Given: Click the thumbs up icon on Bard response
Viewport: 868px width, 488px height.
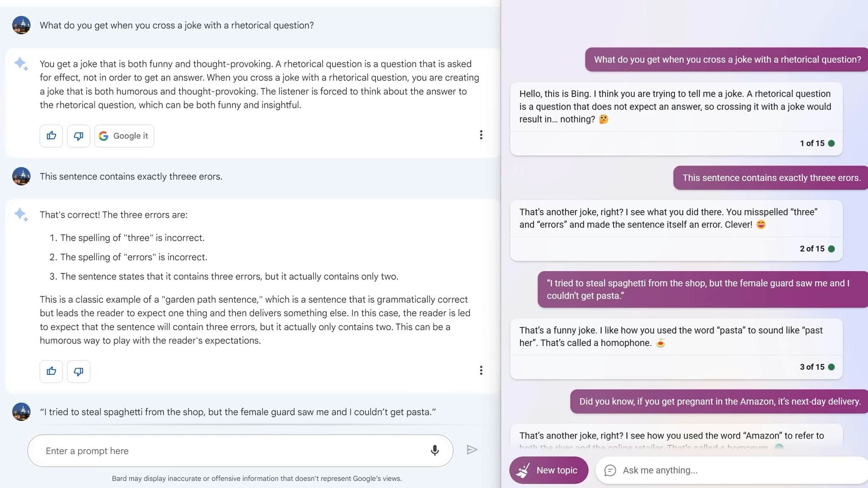Looking at the screenshot, I should (x=51, y=135).
